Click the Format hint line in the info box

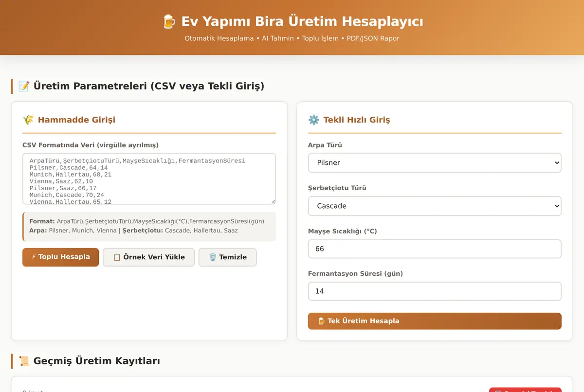[x=146, y=221]
